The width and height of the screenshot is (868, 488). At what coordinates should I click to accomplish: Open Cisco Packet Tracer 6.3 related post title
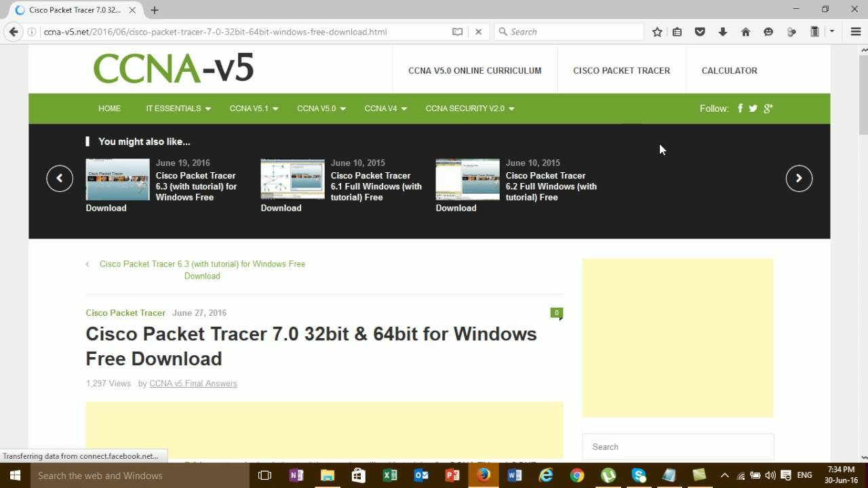pos(196,186)
